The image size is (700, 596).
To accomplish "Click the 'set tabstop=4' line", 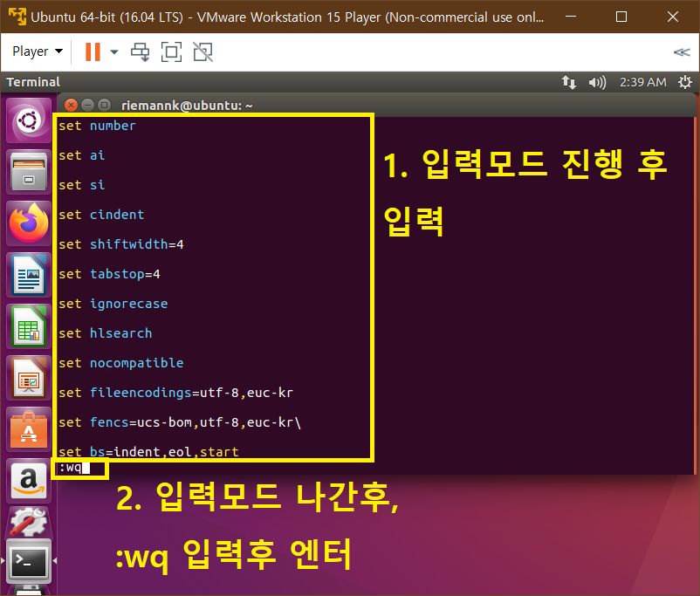I will (109, 274).
